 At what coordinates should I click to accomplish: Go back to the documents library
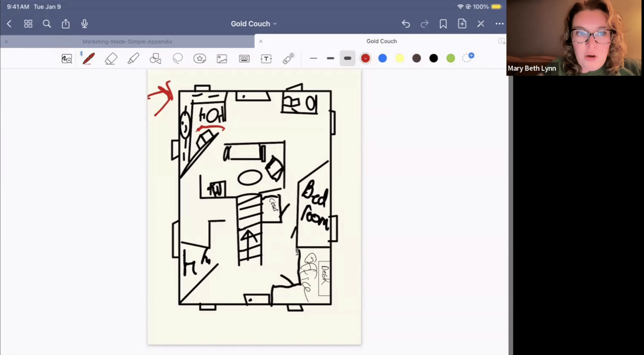[9, 24]
